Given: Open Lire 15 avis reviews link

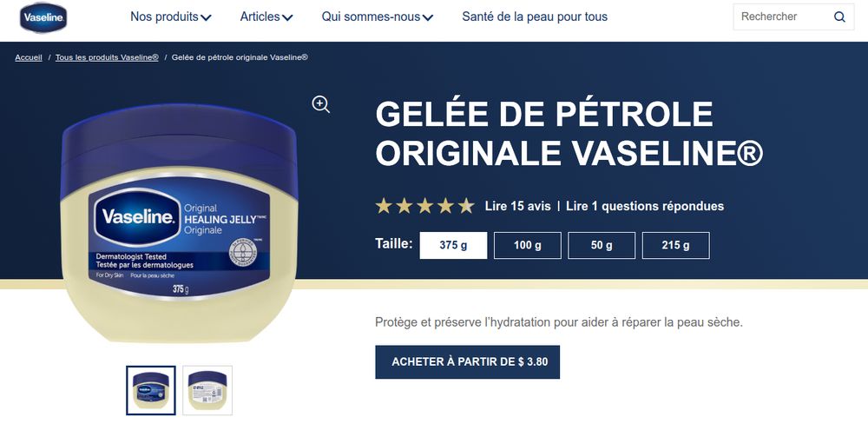Looking at the screenshot, I should (x=517, y=206).
